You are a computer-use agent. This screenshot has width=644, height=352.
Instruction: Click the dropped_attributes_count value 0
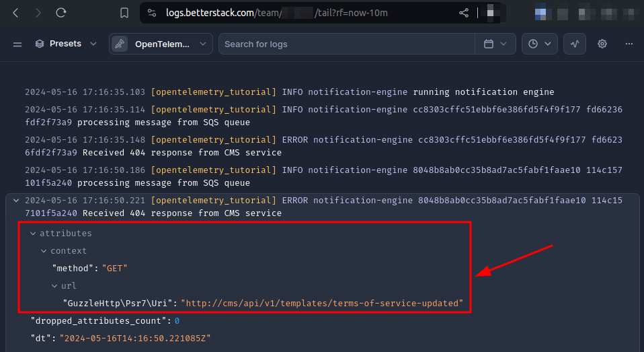(177, 321)
